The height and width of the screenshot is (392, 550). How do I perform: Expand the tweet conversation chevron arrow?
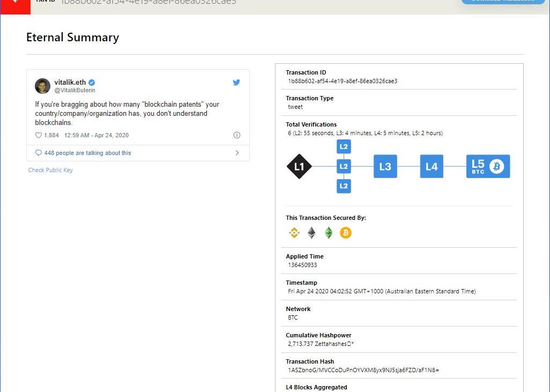click(237, 153)
